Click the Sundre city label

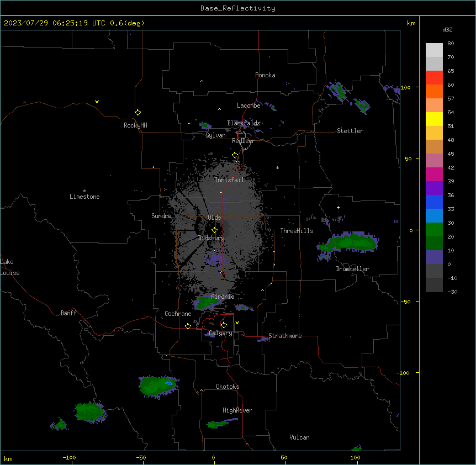point(161,216)
